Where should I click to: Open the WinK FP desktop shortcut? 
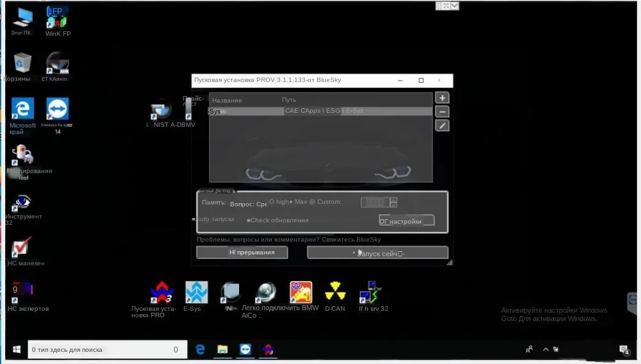(57, 22)
